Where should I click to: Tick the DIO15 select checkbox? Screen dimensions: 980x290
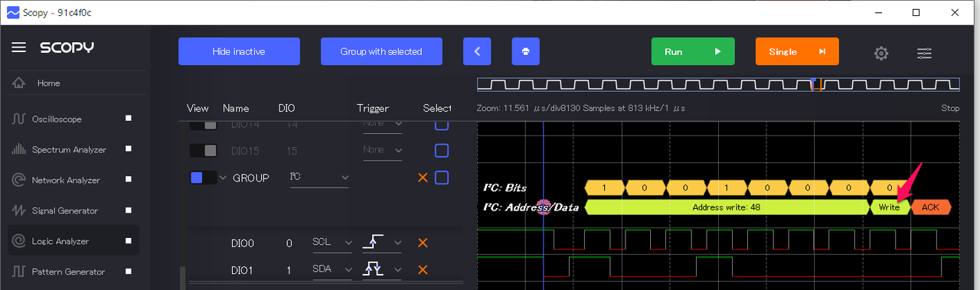(x=442, y=150)
